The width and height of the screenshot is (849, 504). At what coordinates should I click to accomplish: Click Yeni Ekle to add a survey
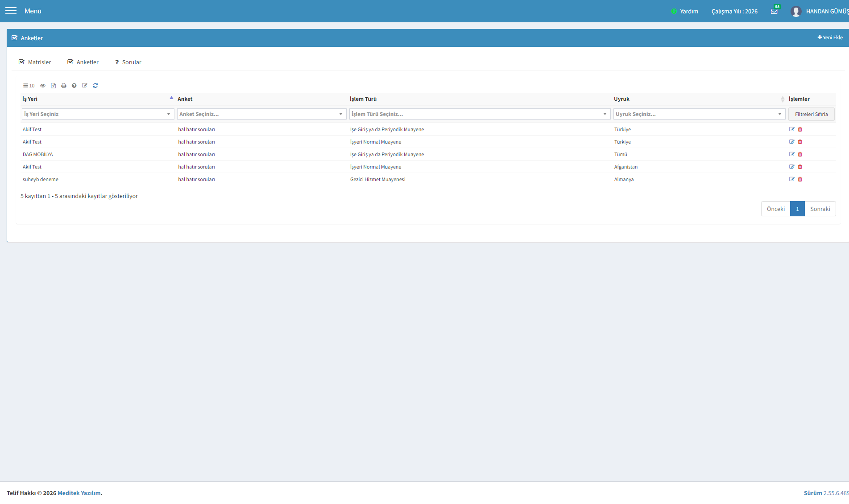point(830,37)
